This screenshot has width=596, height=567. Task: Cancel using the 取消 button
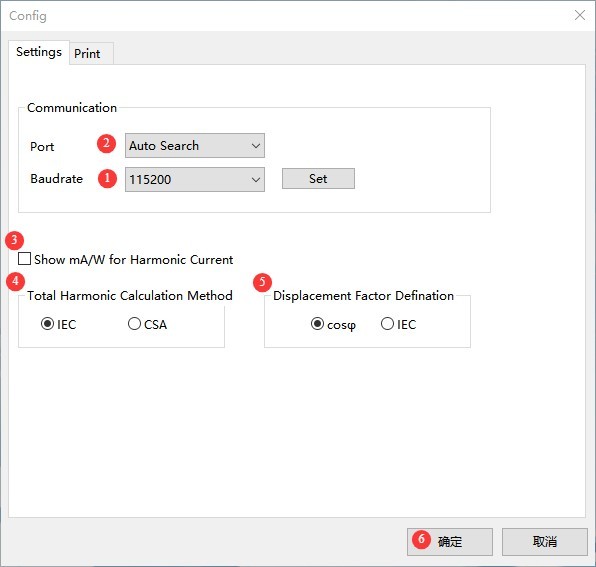[x=545, y=542]
